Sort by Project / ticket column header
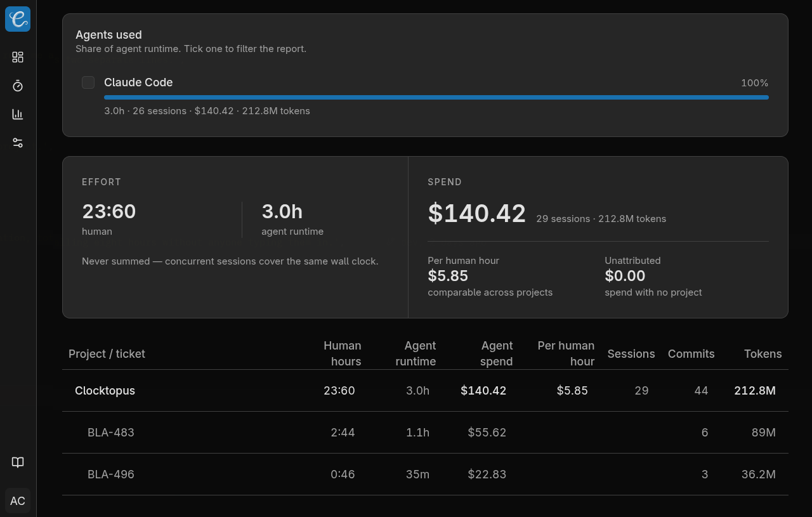The image size is (812, 517). (x=107, y=354)
